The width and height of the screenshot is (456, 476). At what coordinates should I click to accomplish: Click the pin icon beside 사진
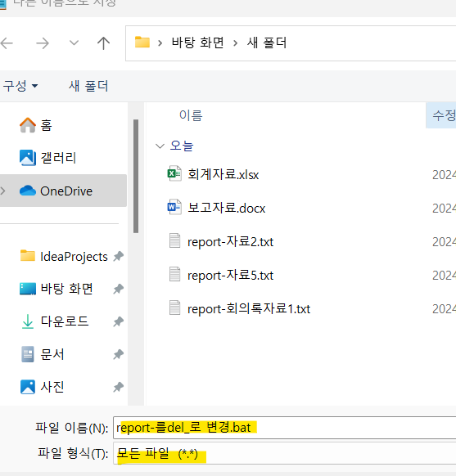click(x=119, y=387)
